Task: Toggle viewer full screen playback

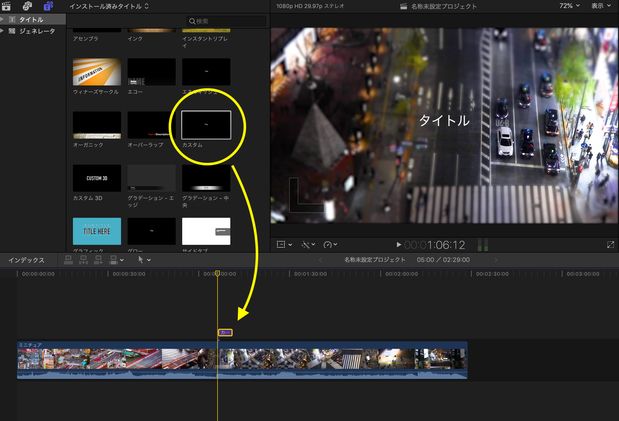Action: pyautogui.click(x=610, y=245)
